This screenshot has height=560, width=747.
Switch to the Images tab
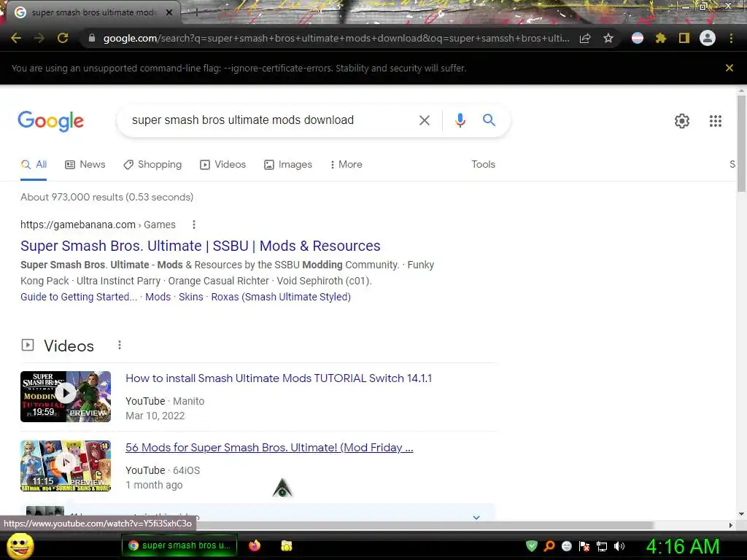coord(288,164)
